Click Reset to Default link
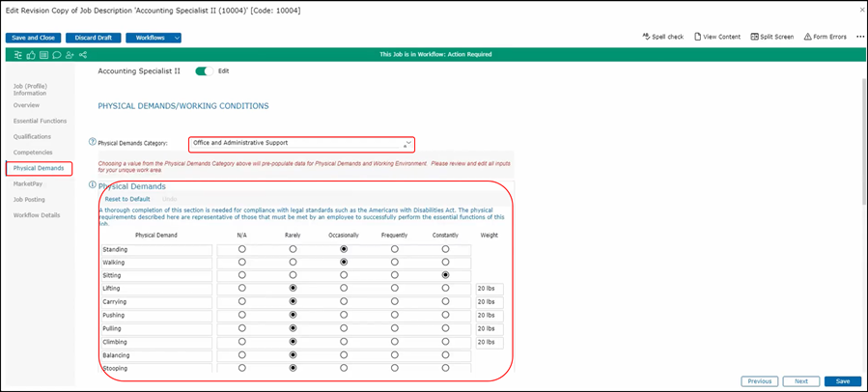The height and width of the screenshot is (392, 868). point(127,199)
